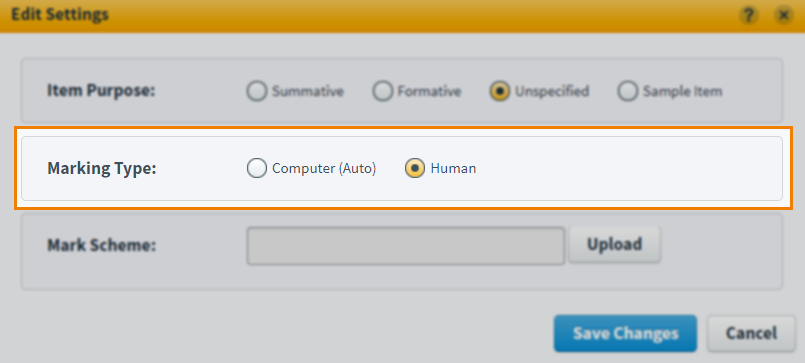Image resolution: width=805 pixels, height=363 pixels.
Task: Cancel editing the settings
Action: point(751,333)
